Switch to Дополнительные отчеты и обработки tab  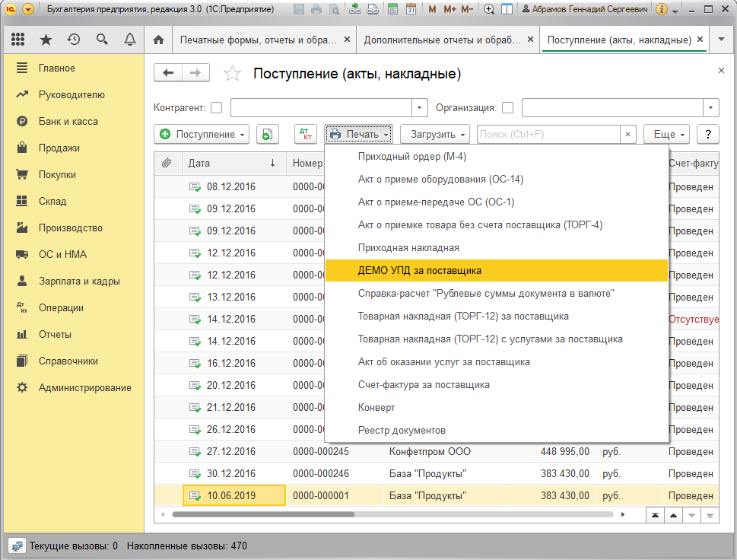[446, 40]
